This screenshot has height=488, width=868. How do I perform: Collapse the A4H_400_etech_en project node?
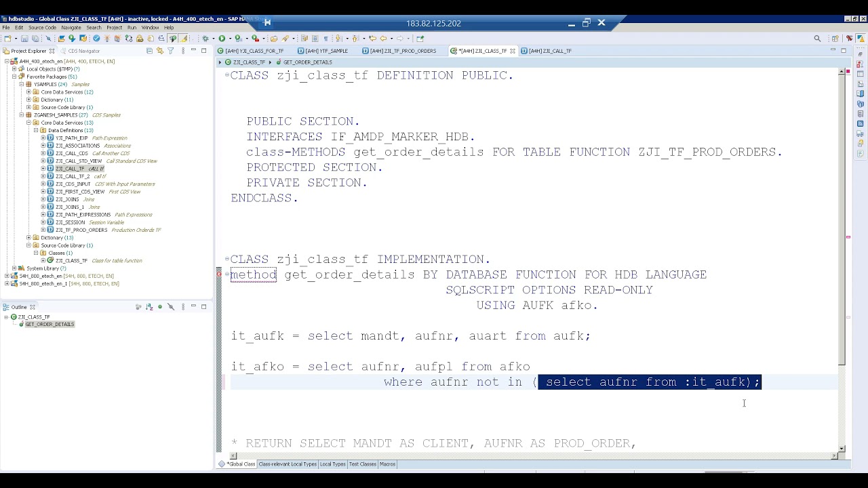(x=7, y=61)
